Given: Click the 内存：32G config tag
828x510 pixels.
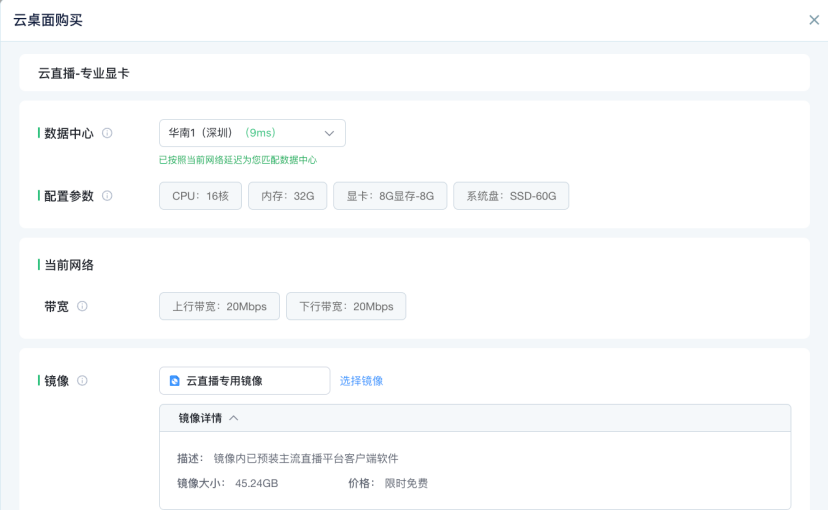Looking at the screenshot, I should coord(287,196).
